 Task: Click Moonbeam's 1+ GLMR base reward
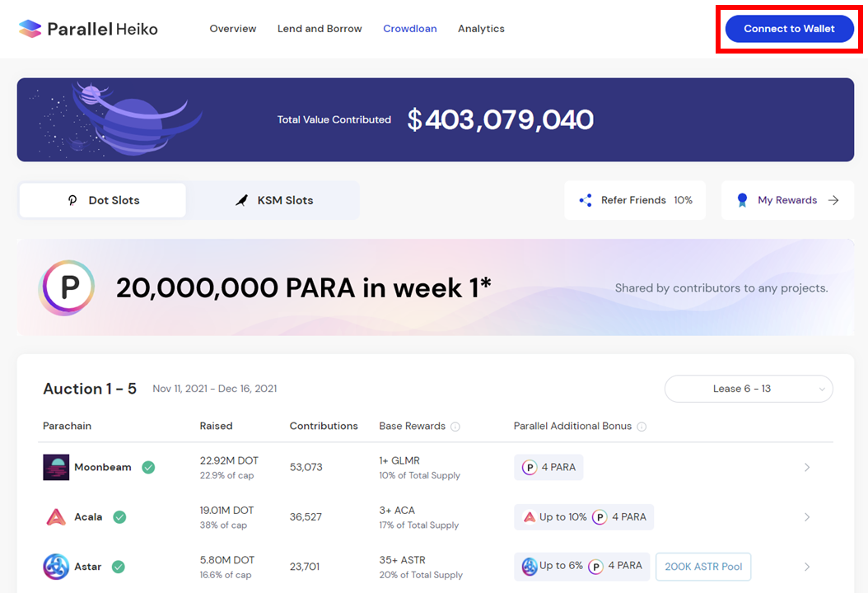tap(399, 460)
